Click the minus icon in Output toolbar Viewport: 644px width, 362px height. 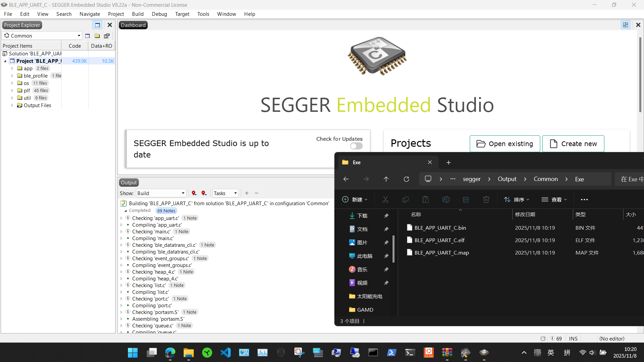coord(257,193)
